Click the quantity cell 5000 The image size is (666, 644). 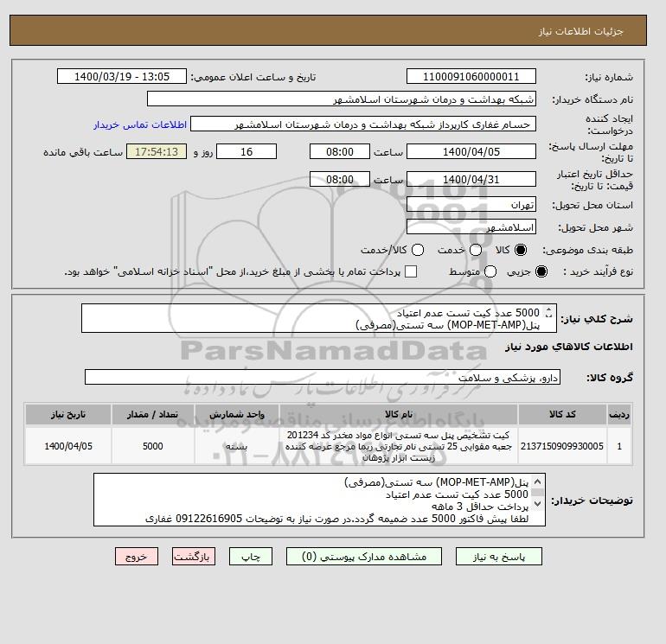(x=152, y=446)
